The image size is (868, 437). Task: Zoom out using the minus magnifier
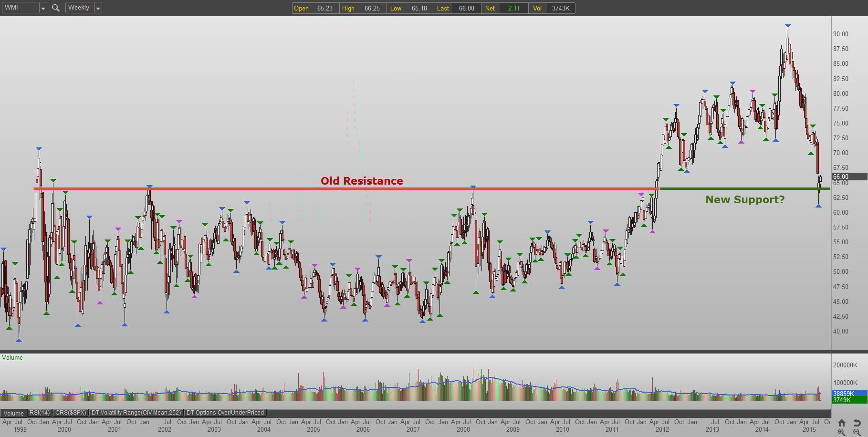tap(857, 432)
